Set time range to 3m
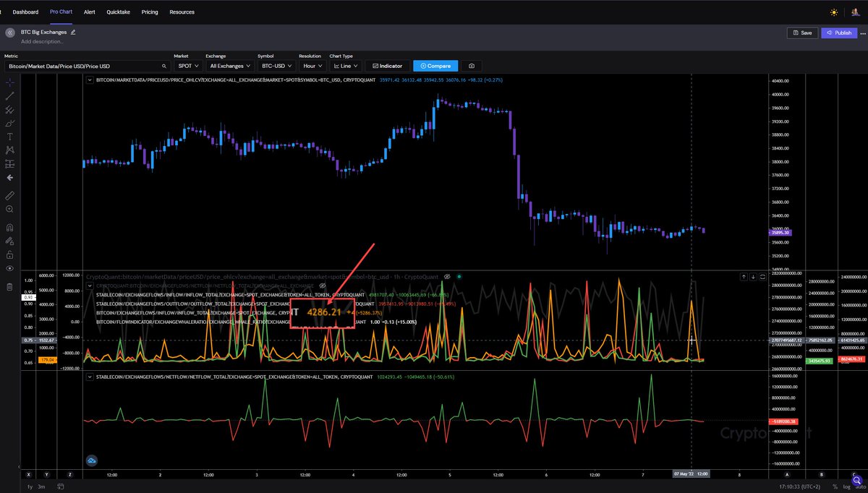The height and width of the screenshot is (493, 868). point(42,486)
